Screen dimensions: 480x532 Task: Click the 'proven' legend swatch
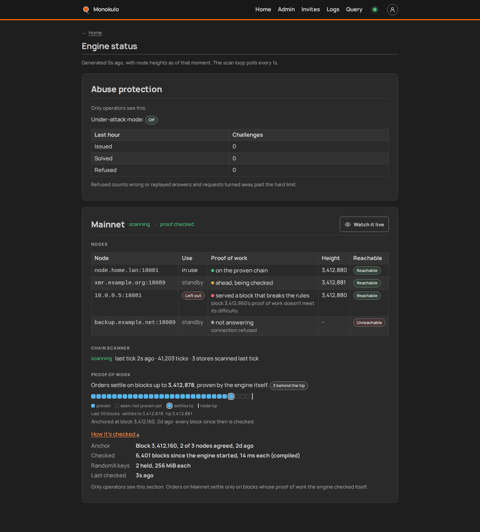point(93,406)
